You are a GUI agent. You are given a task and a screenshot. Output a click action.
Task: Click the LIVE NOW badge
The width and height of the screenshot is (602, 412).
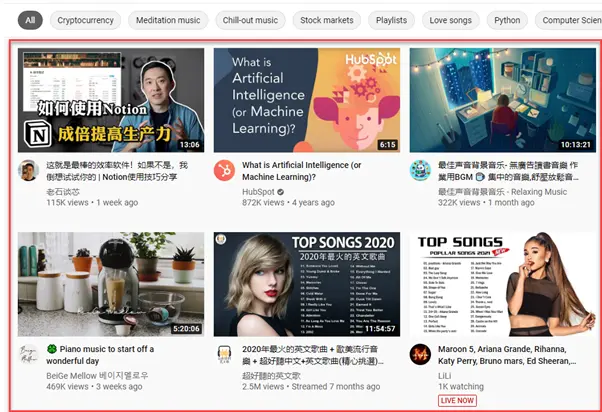click(457, 400)
